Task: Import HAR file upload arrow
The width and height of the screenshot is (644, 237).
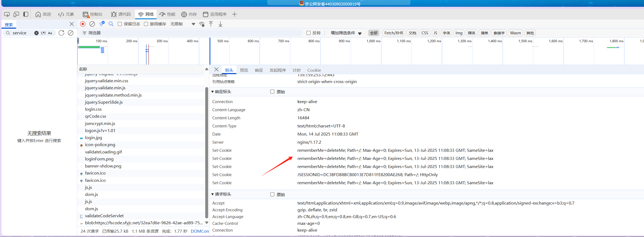Action: click(211, 24)
